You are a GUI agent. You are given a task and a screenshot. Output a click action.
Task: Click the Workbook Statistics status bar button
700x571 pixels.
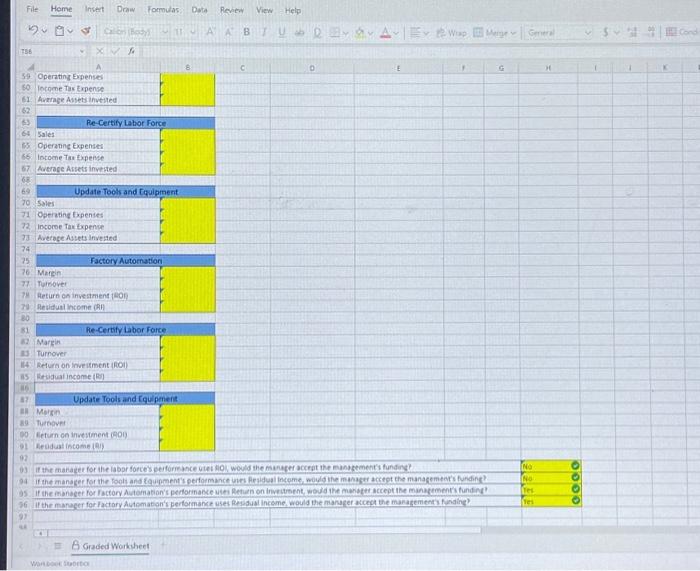(60, 563)
